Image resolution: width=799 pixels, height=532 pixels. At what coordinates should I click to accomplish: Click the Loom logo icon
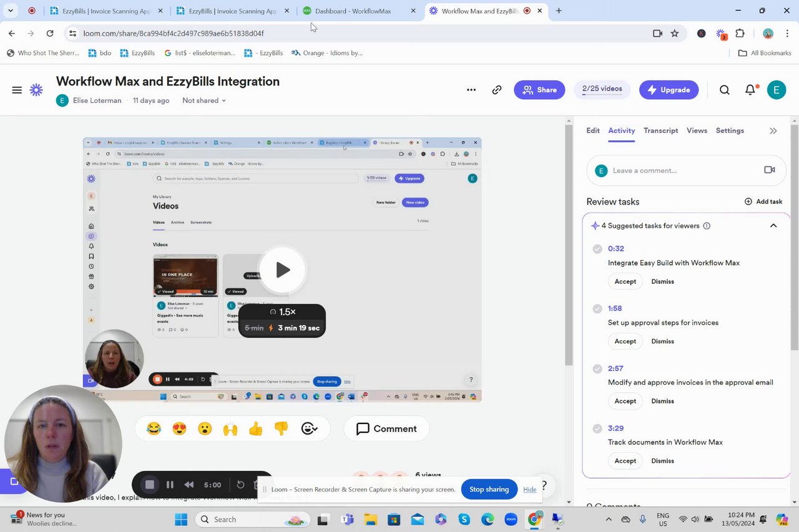pyautogui.click(x=36, y=90)
